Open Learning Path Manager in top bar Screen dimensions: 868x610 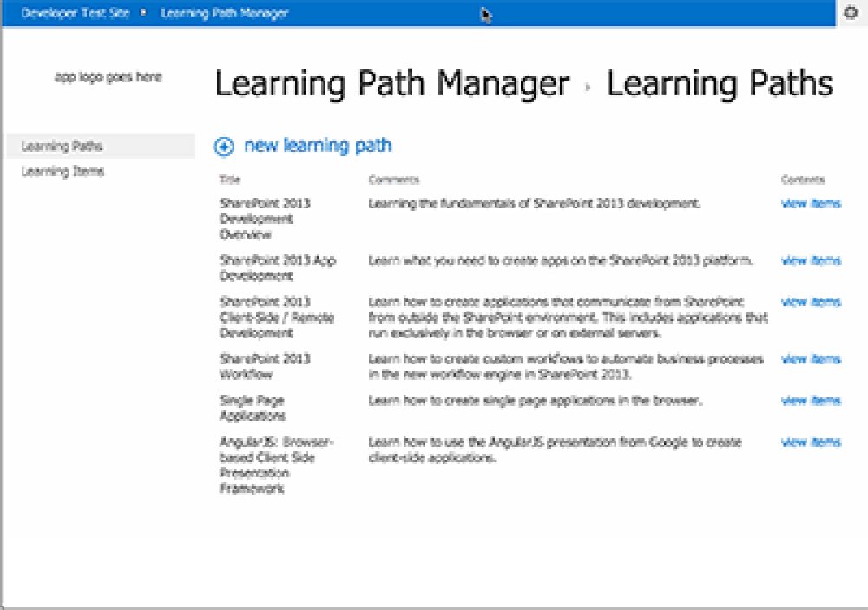pos(224,13)
